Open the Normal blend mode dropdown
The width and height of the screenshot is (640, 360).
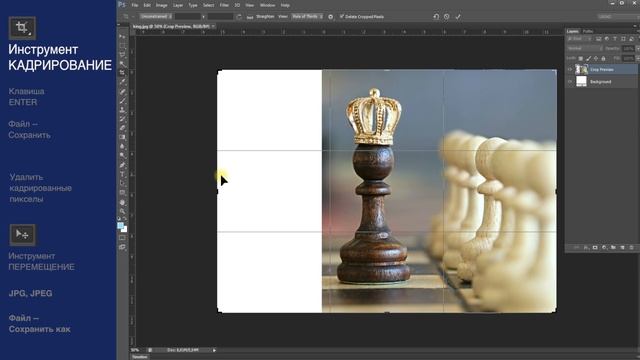point(584,49)
